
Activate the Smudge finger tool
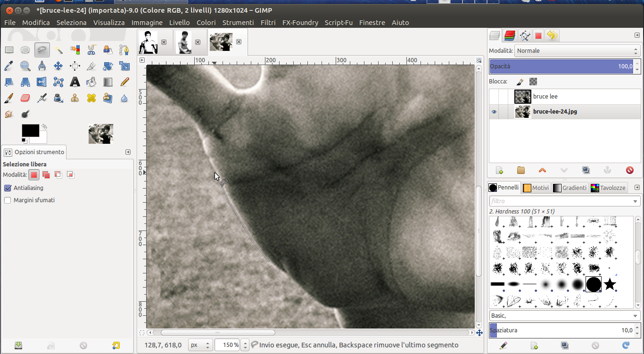pos(9,114)
